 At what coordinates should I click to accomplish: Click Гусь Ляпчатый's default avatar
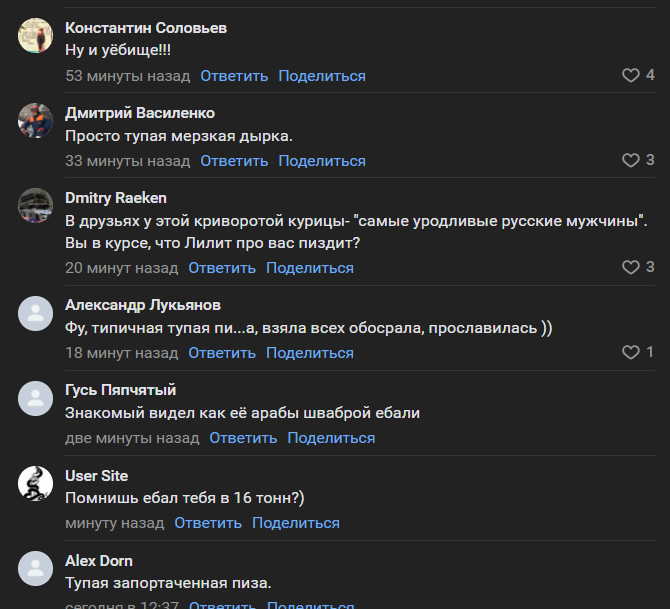(35, 398)
